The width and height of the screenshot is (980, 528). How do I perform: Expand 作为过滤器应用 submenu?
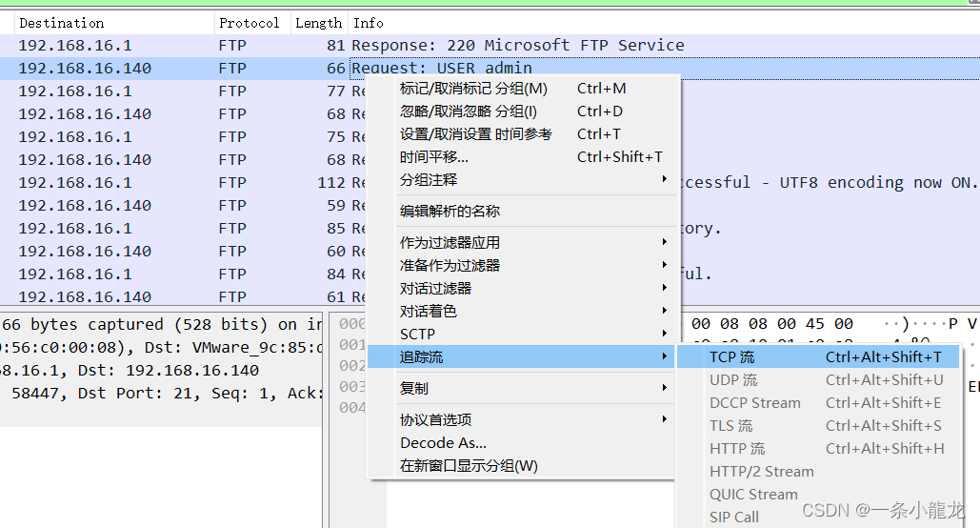tap(523, 243)
